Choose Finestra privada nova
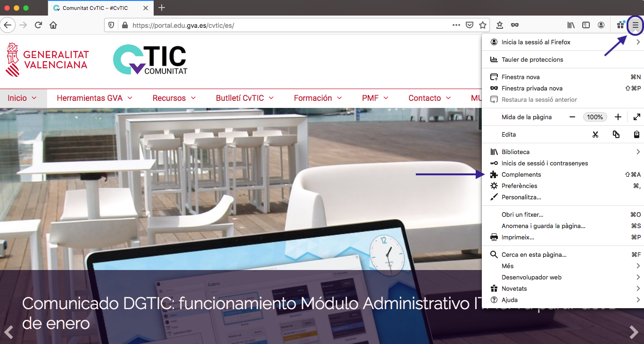This screenshot has width=644, height=344. tap(563, 88)
